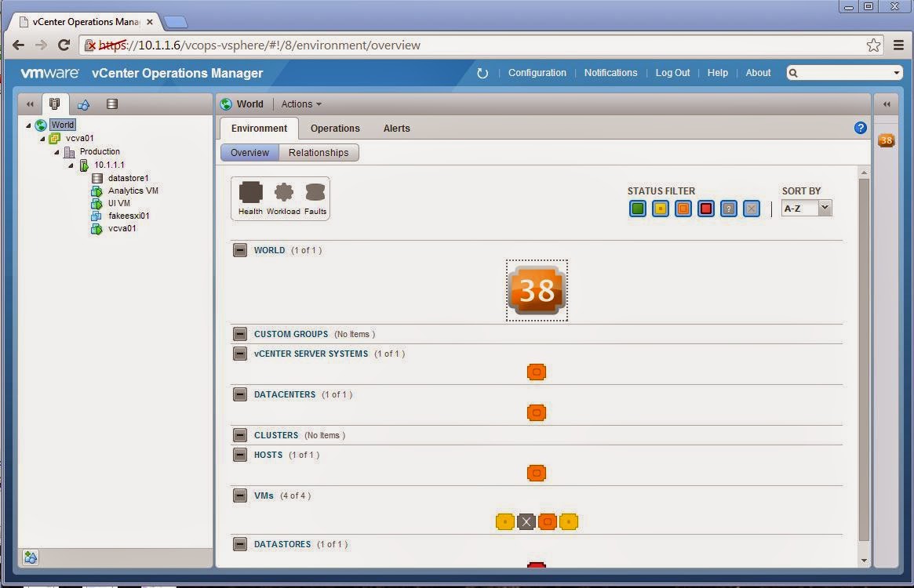
Task: Toggle the red status filter
Action: (706, 209)
